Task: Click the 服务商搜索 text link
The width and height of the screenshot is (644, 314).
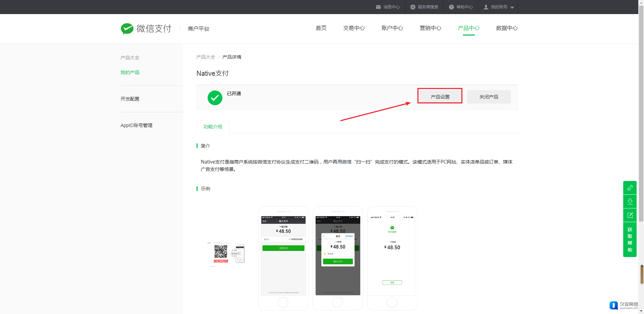Action: (x=428, y=7)
